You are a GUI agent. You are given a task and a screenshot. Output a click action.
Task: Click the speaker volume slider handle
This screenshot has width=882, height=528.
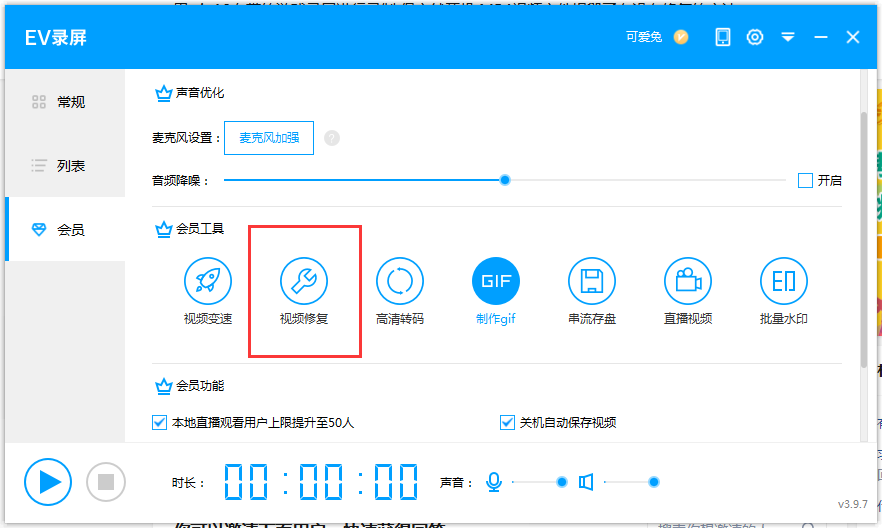(654, 482)
